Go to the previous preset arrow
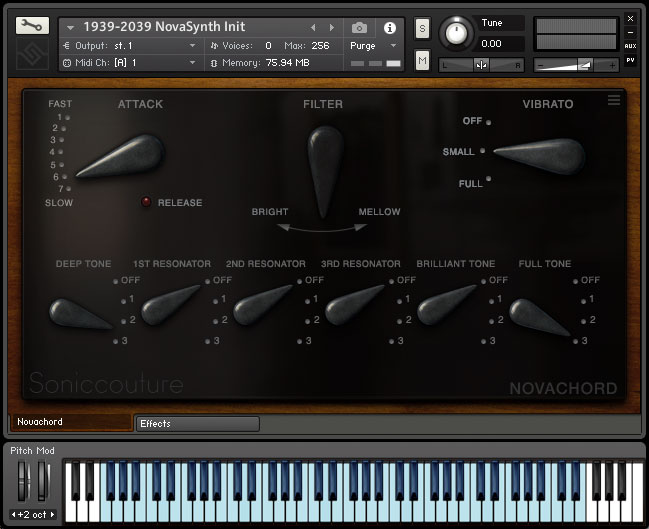The image size is (649, 529). [x=313, y=27]
